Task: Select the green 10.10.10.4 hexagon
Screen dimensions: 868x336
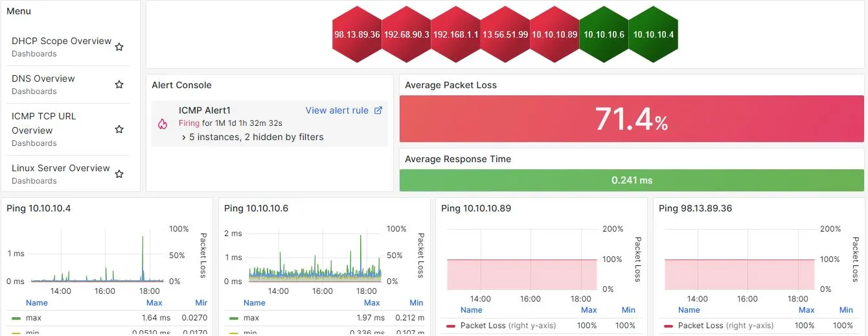Action: click(x=653, y=34)
